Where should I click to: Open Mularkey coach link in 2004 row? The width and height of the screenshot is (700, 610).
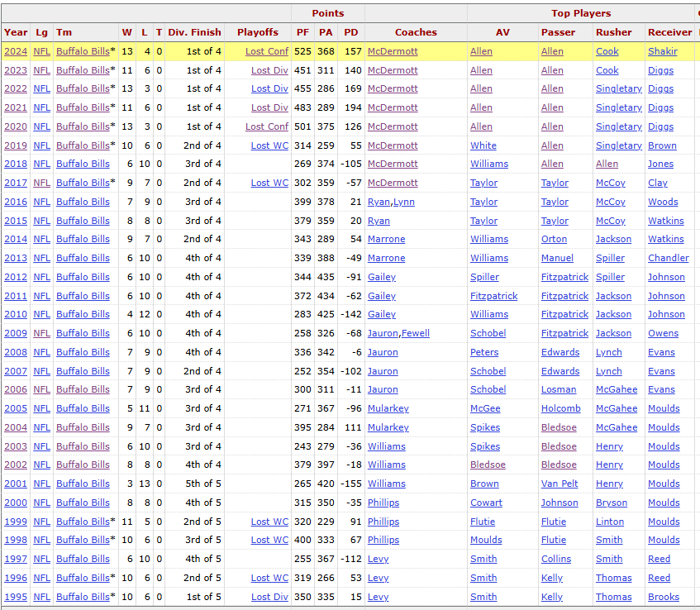388,428
